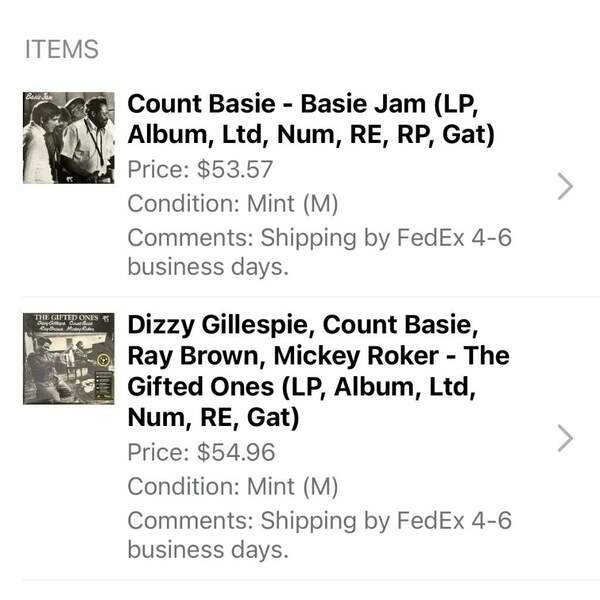Click THE GIFTED ONES heading on the cover art
The image size is (600, 600).
pyautogui.click(x=64, y=317)
